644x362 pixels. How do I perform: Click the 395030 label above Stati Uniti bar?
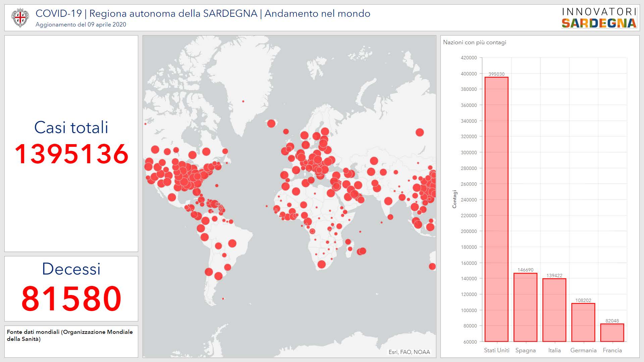[496, 74]
